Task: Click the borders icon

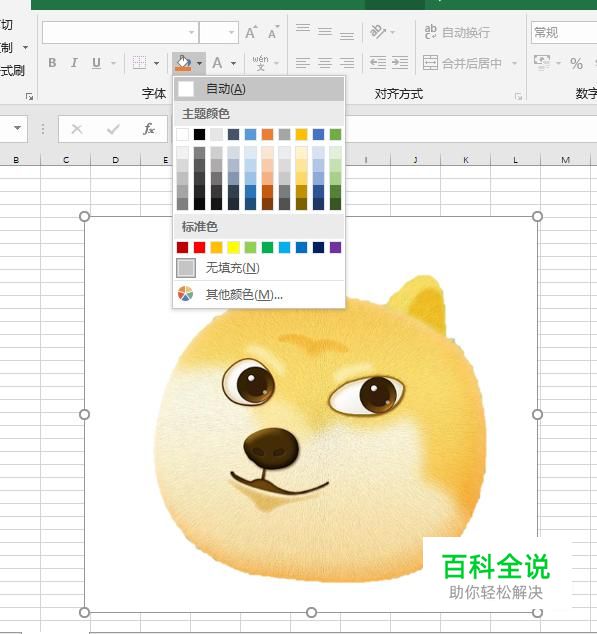Action: (139, 63)
